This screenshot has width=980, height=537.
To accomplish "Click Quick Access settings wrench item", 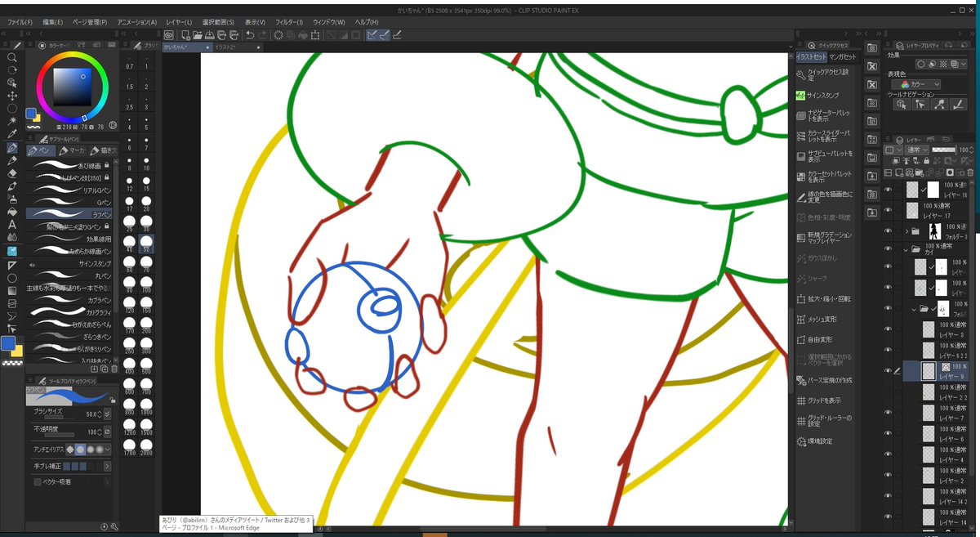I will pyautogui.click(x=824, y=74).
